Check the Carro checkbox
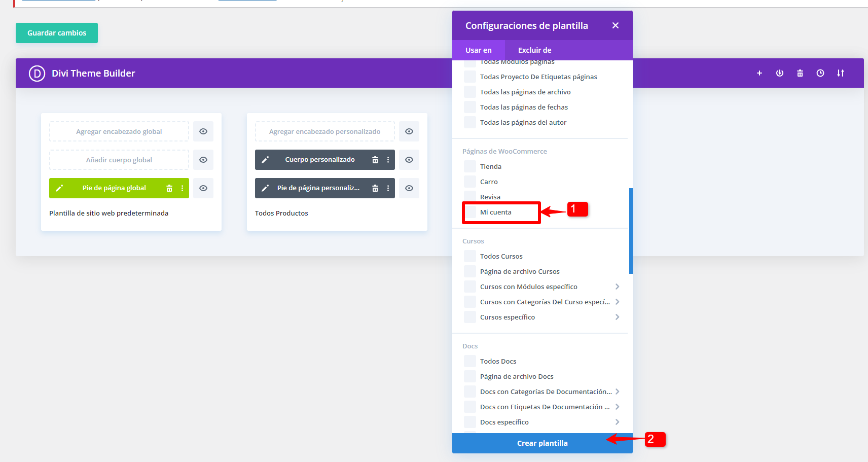 [471, 182]
